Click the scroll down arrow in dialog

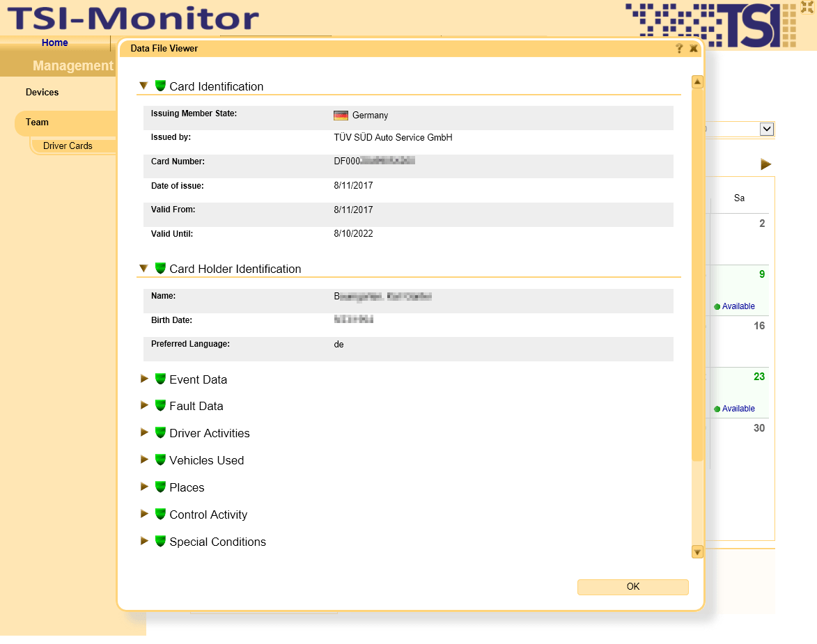point(697,552)
